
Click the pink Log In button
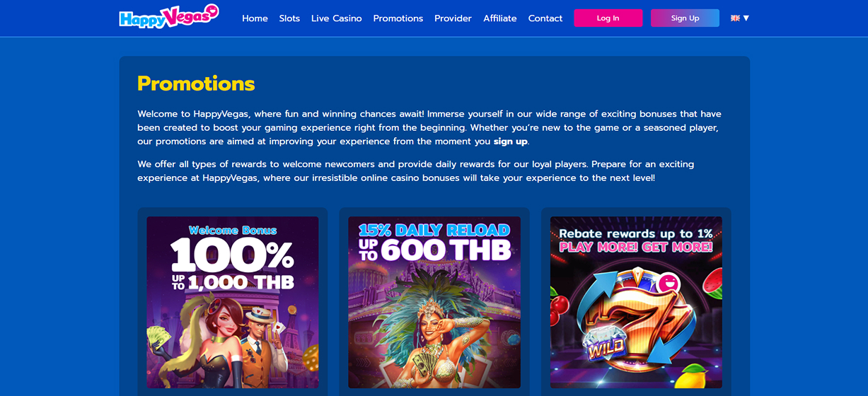tap(608, 18)
